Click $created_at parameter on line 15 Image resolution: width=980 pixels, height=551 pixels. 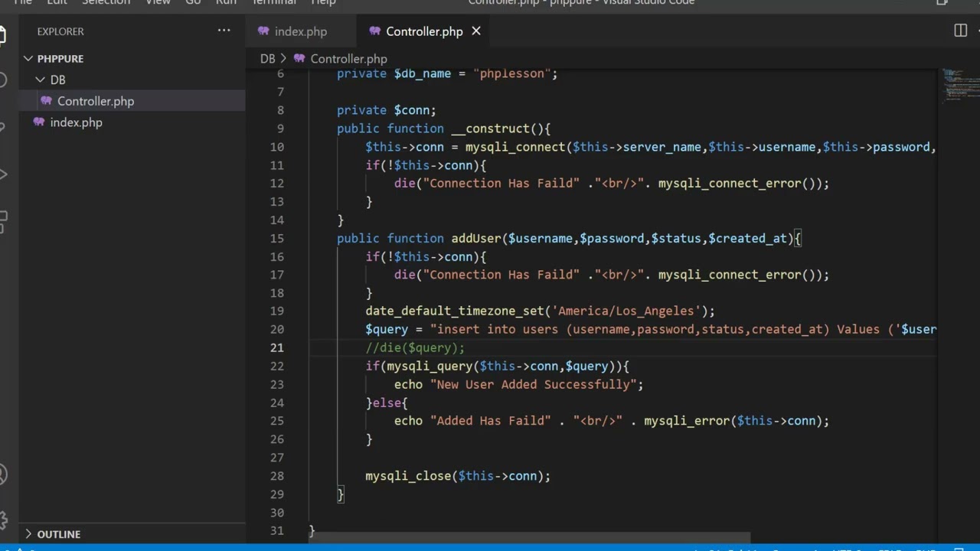click(748, 238)
